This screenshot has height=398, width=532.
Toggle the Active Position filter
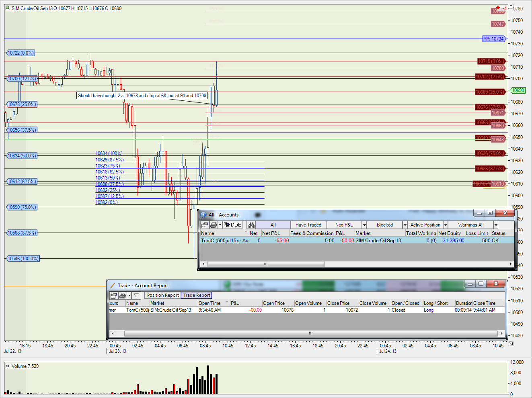tap(425, 225)
